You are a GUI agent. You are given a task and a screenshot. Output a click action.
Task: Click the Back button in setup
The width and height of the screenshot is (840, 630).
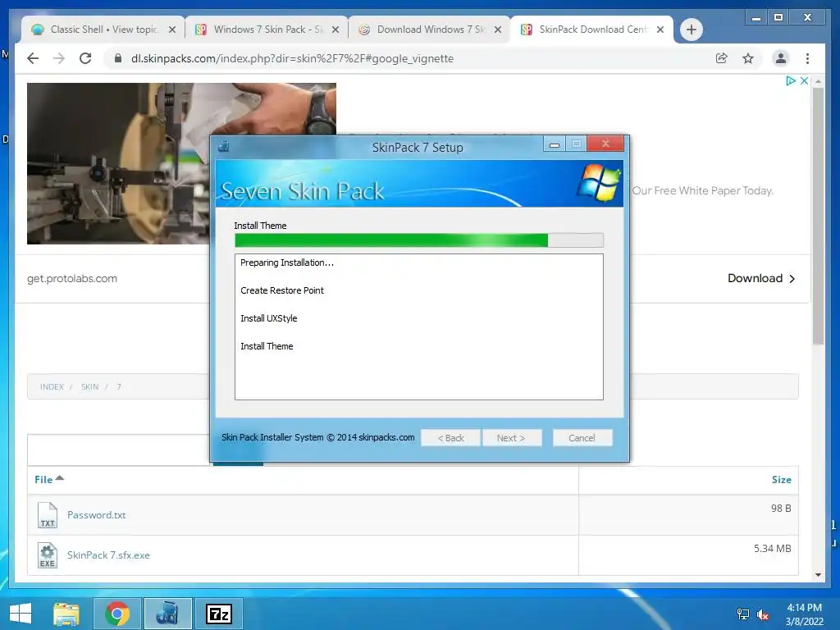point(450,438)
